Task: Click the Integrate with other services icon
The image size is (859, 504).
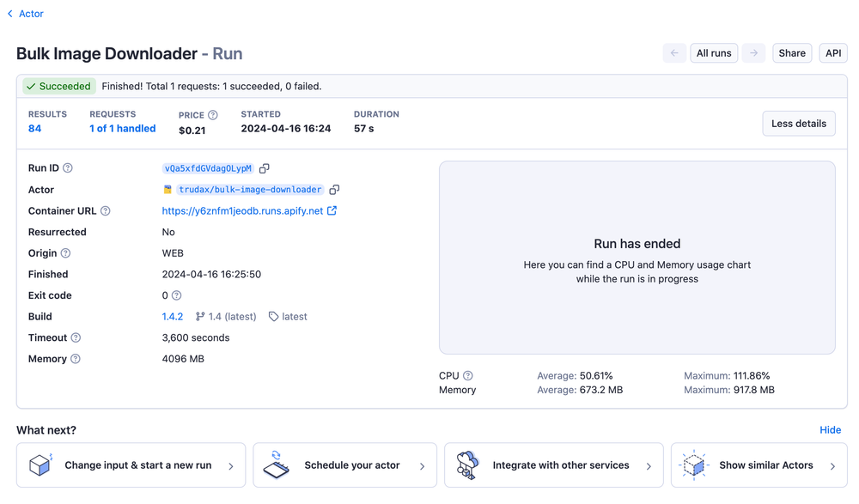Action: click(x=468, y=465)
